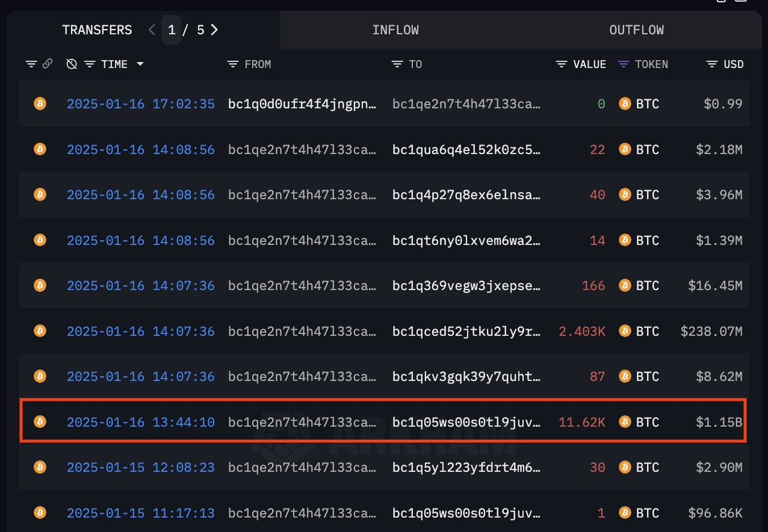
Task: Open the 2025-01-16 13:44:10 transaction link
Action: tap(140, 422)
